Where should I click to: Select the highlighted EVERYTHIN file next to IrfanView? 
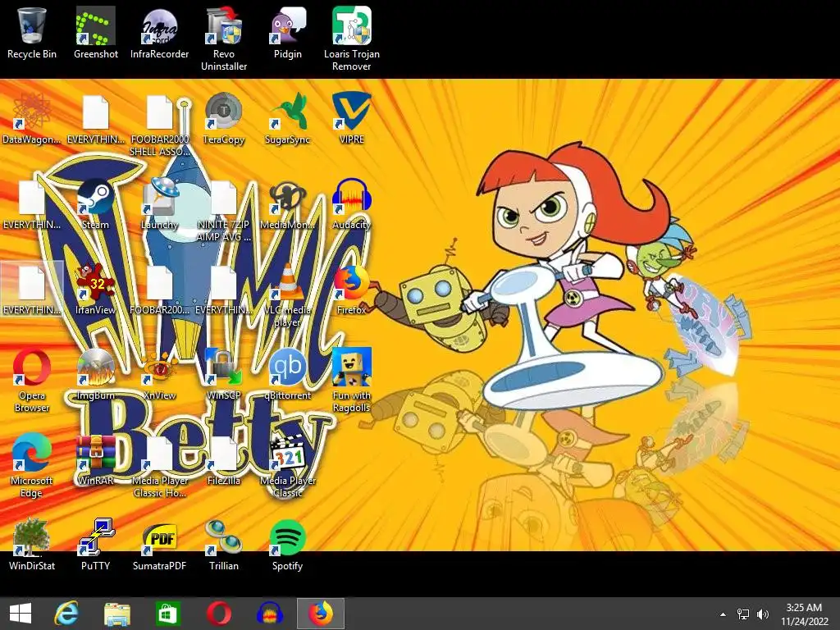click(32, 289)
